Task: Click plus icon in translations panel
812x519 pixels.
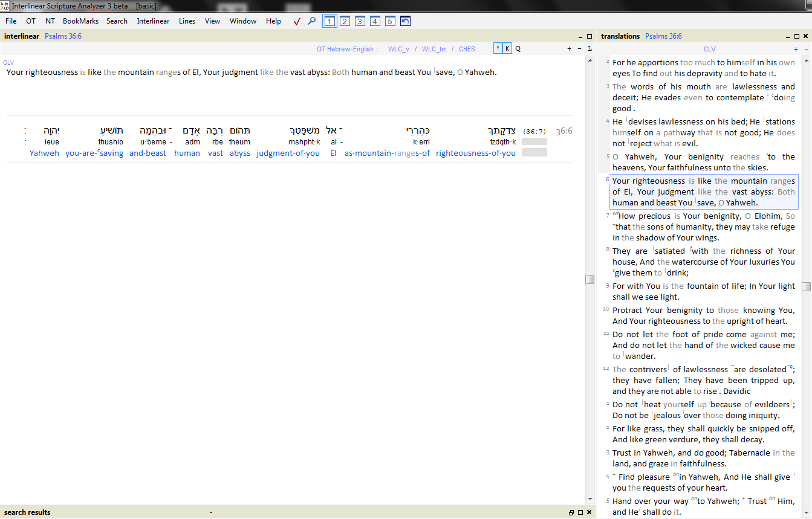Action: 796,49
